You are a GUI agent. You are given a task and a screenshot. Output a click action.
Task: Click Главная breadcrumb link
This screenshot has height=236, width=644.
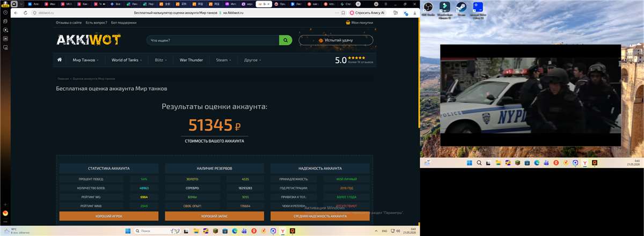pos(63,79)
